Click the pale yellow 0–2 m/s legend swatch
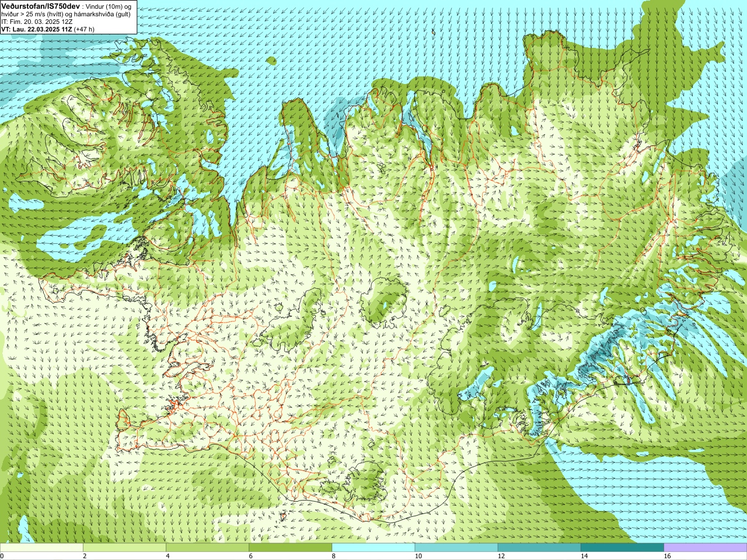The image size is (747, 560). pos(41,548)
